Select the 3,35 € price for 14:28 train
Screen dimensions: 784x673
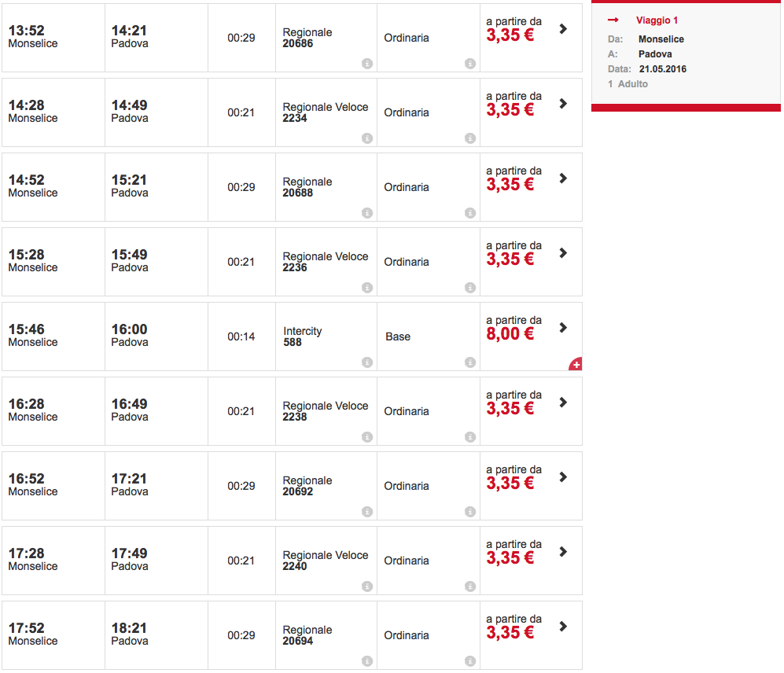(510, 110)
